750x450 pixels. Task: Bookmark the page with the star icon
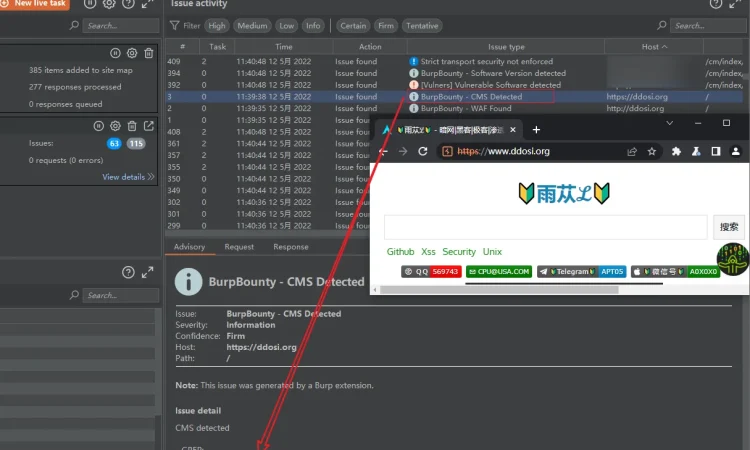pyautogui.click(x=651, y=151)
